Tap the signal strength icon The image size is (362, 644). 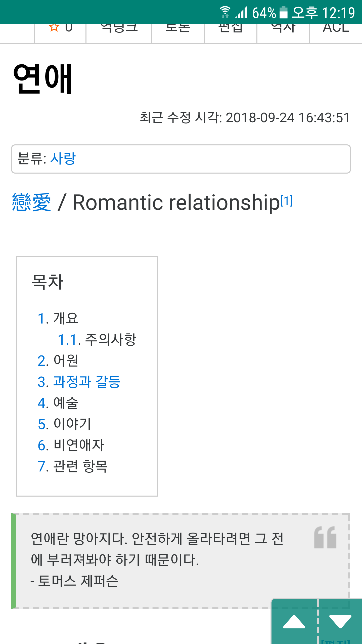[x=241, y=12]
